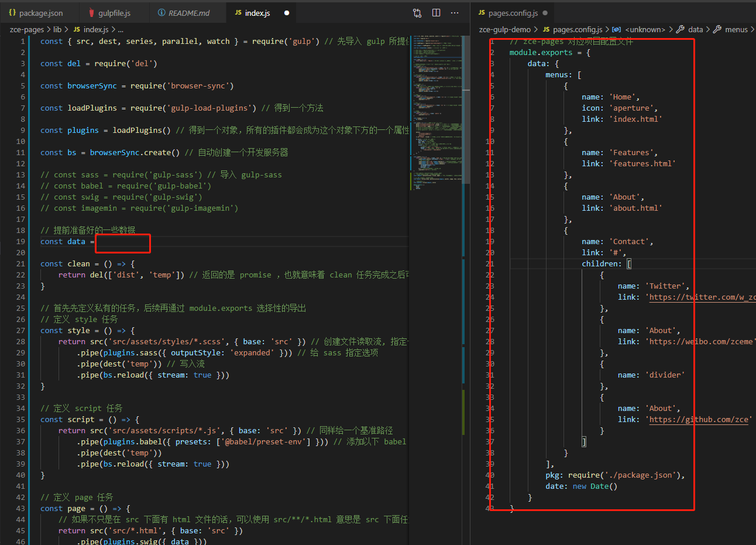Open the https://github.com/zce link

[699, 420]
